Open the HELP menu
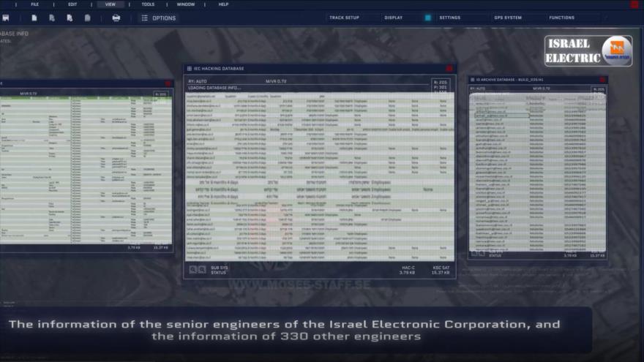644x362 pixels. [x=223, y=4]
